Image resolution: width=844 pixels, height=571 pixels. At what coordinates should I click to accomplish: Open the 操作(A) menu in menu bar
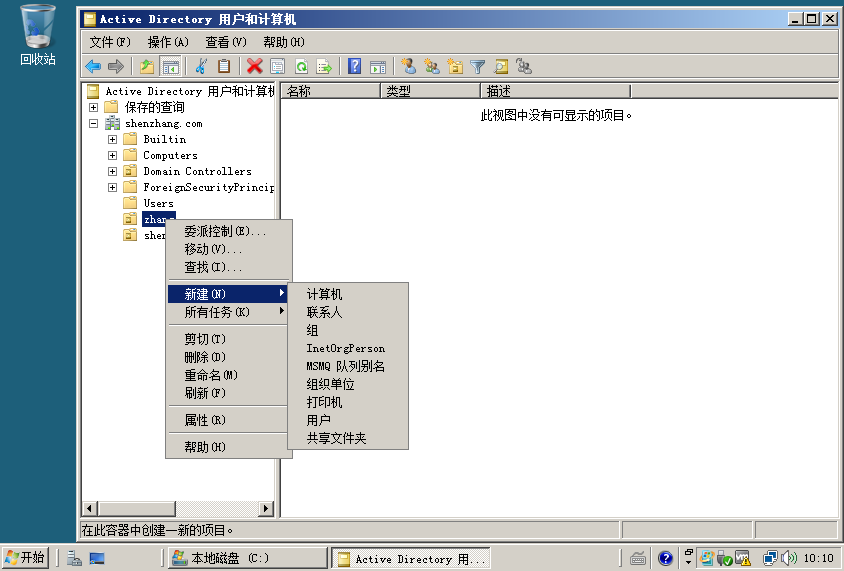167,42
